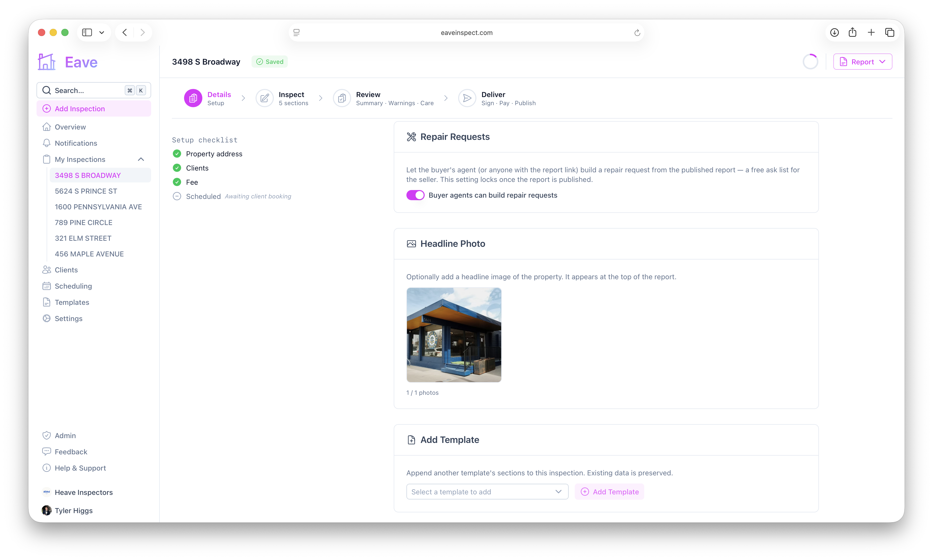
Task: Collapse the My Inspections list
Action: 141,159
